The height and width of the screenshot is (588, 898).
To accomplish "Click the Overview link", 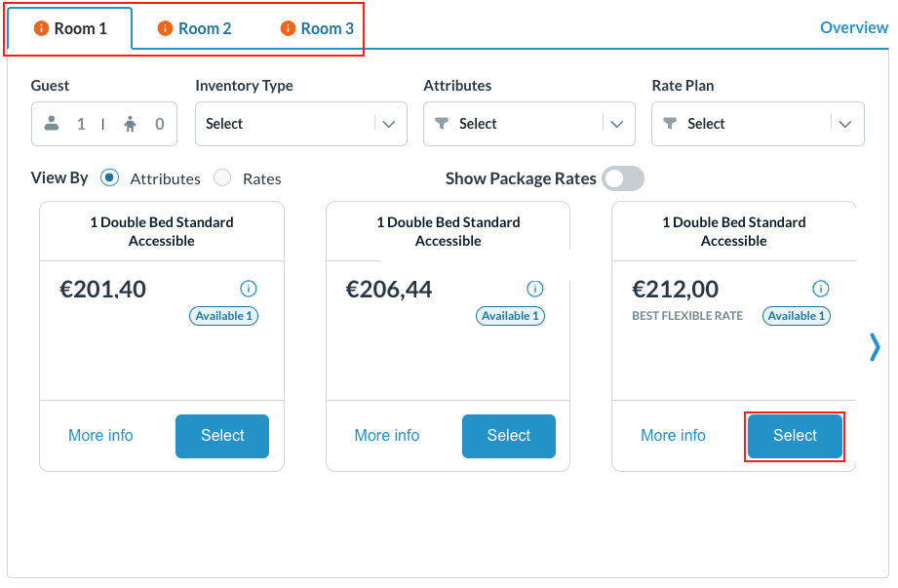I will pos(853,27).
